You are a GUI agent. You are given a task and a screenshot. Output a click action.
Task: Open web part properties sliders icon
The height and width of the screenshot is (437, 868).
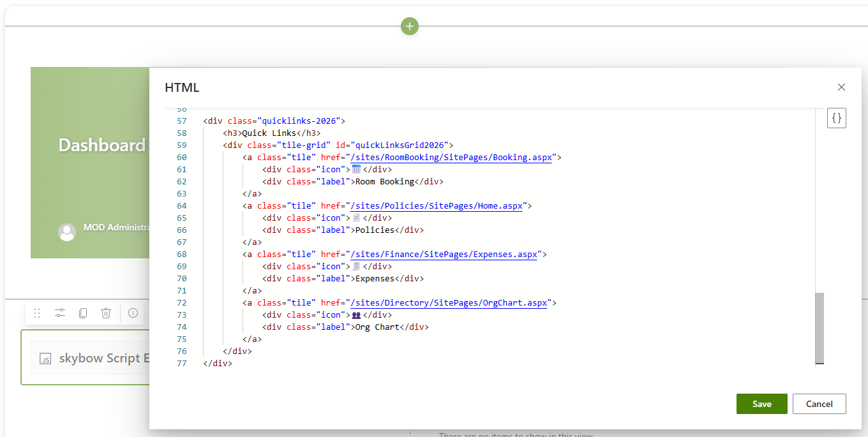coord(60,313)
